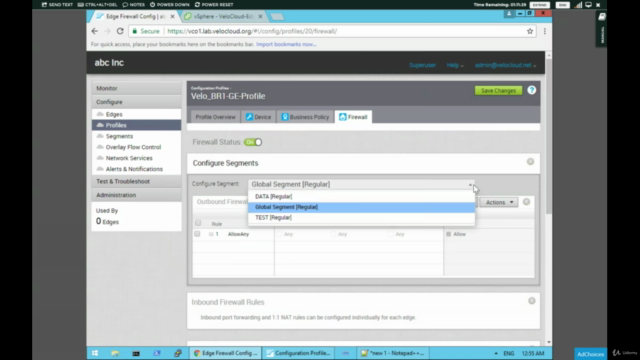Switch to the Device tab
The height and width of the screenshot is (360, 640).
click(x=258, y=117)
